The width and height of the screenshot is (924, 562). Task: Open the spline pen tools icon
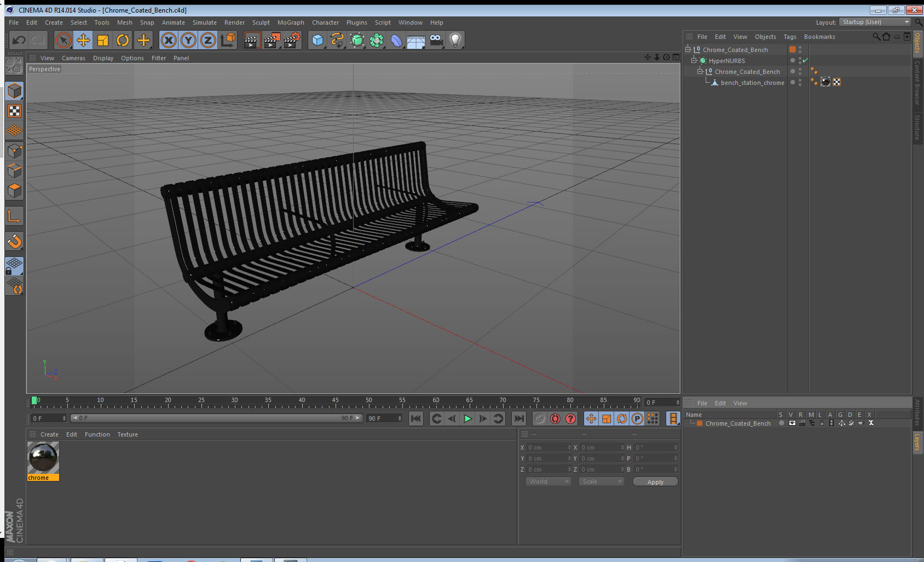tap(337, 40)
